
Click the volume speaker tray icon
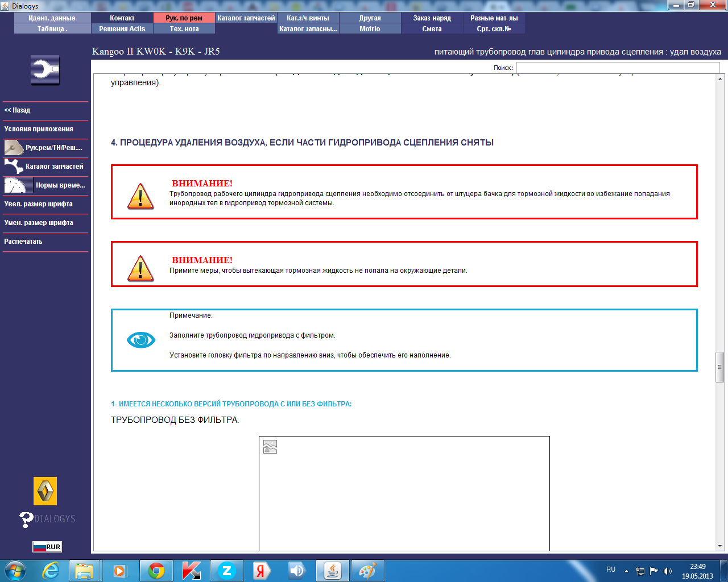(x=668, y=571)
